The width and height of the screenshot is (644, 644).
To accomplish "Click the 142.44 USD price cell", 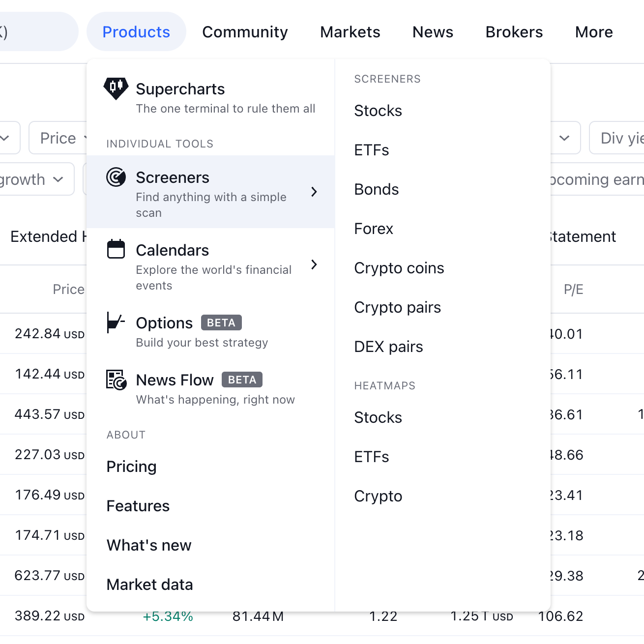I will tap(50, 374).
